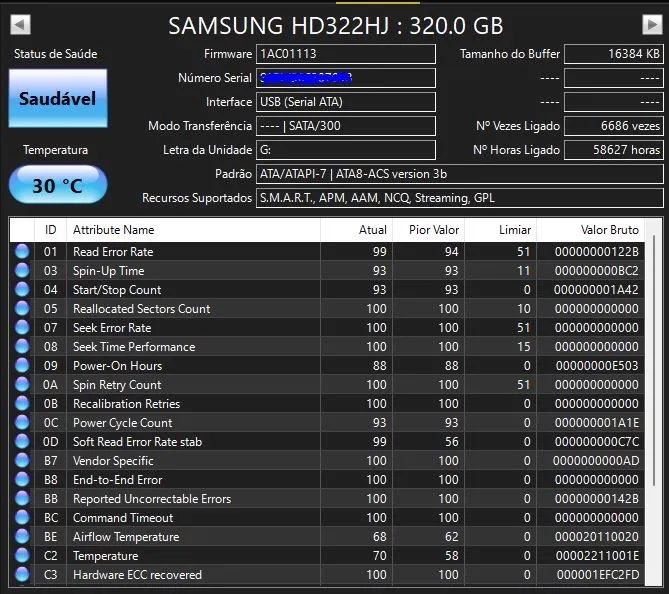Click status orb for Spin-Up Time
This screenshot has height=594, width=669.
point(22,271)
